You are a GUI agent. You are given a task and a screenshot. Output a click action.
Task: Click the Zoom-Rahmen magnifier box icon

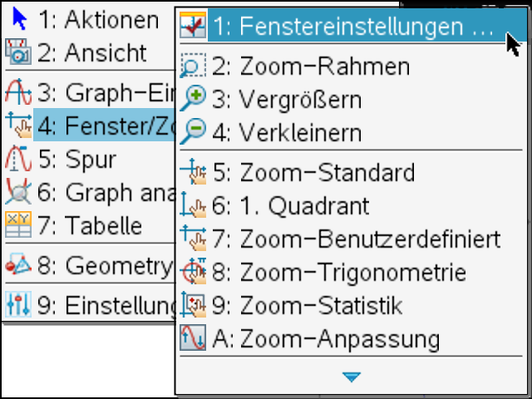click(x=193, y=67)
